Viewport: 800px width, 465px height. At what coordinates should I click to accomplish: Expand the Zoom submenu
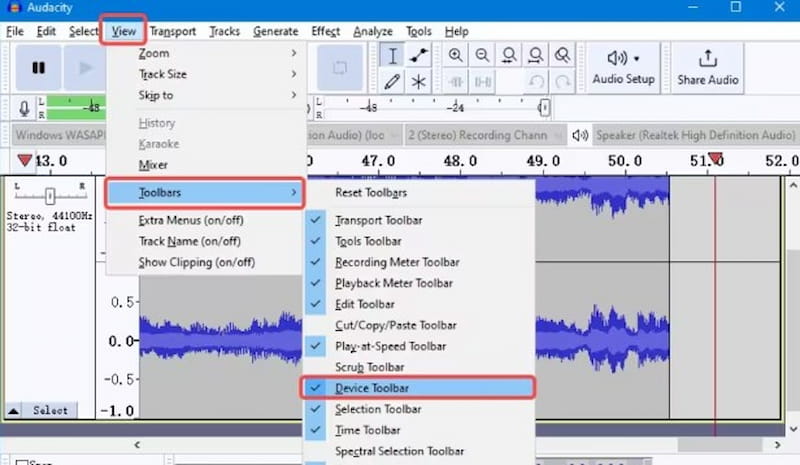pos(206,53)
